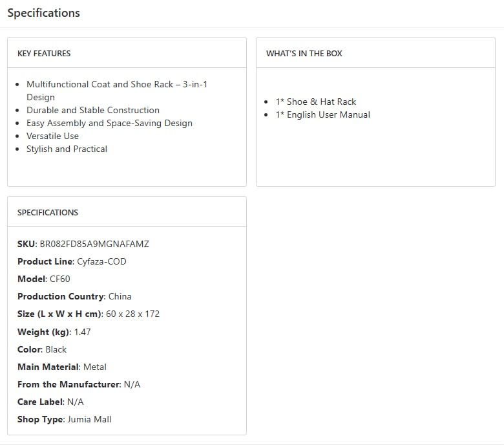Select the Multifunctional Coat and Shoe Rack feature
Screen dimensions: 504x445
(116, 85)
